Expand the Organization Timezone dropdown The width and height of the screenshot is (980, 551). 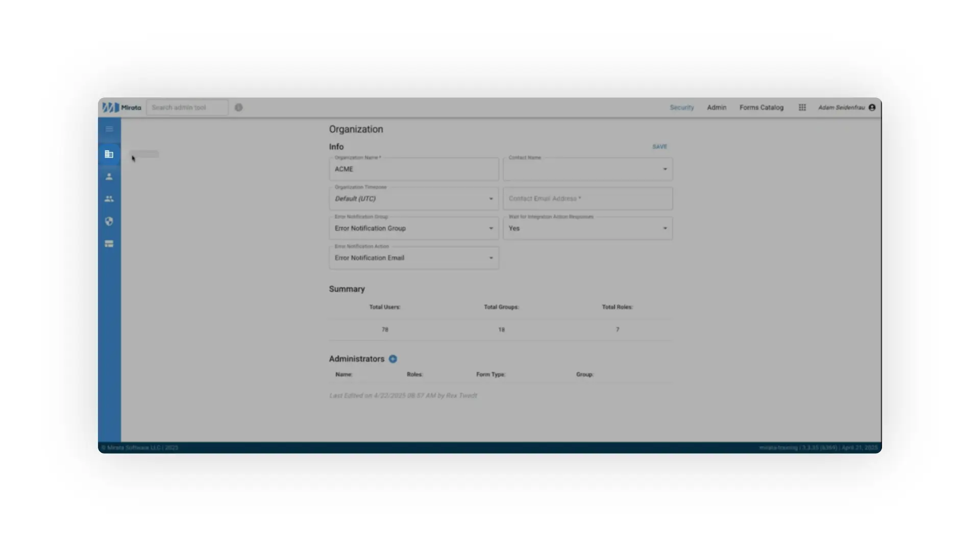(491, 198)
